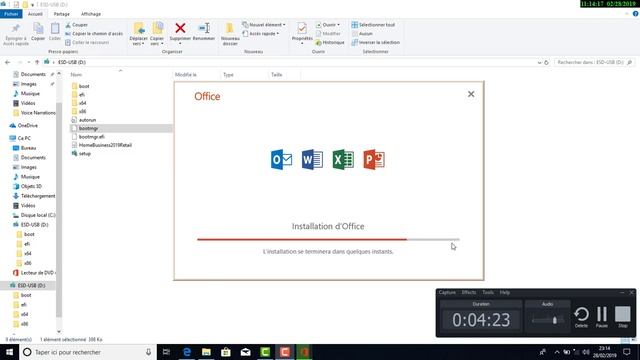Open the recorder Effects menu

469,292
